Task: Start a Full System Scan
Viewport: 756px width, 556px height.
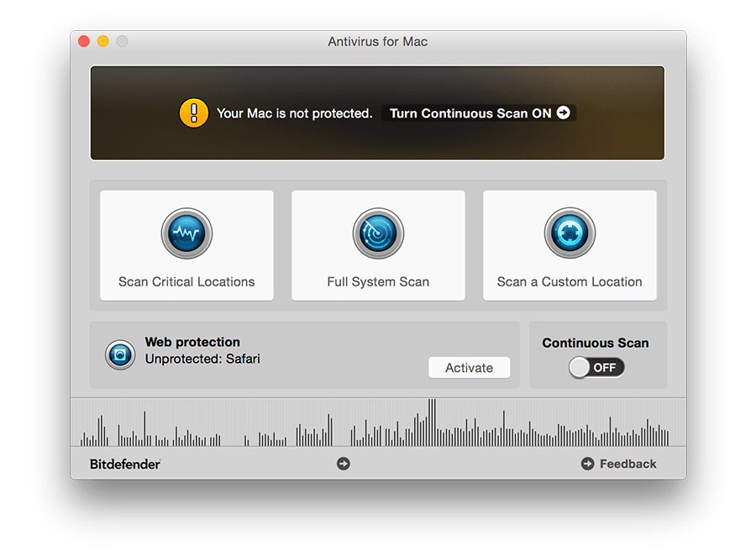Action: 378,245
